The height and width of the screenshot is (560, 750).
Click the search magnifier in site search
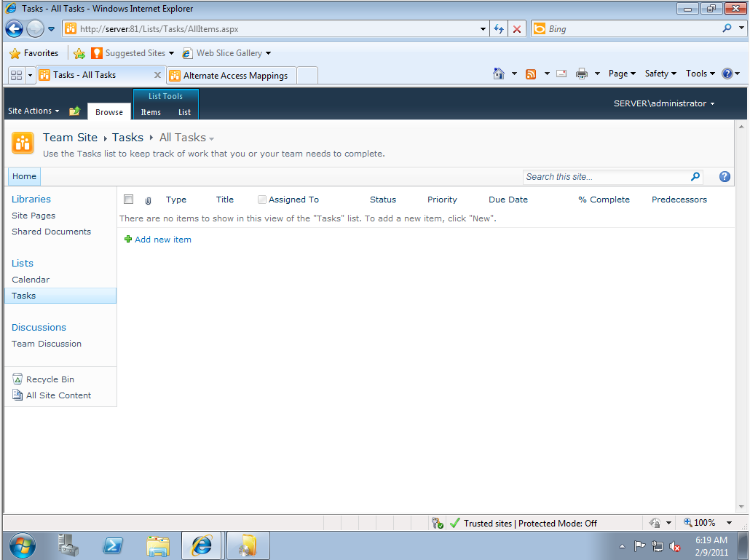[x=695, y=176]
